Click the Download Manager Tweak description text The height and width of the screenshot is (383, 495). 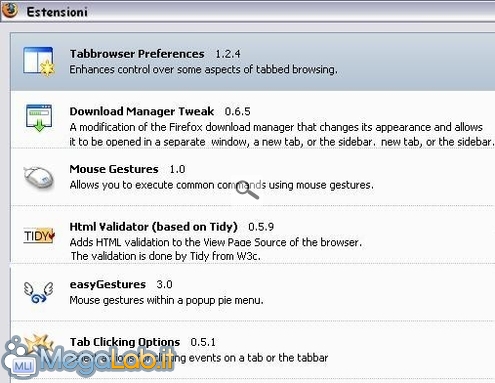[x=282, y=134]
